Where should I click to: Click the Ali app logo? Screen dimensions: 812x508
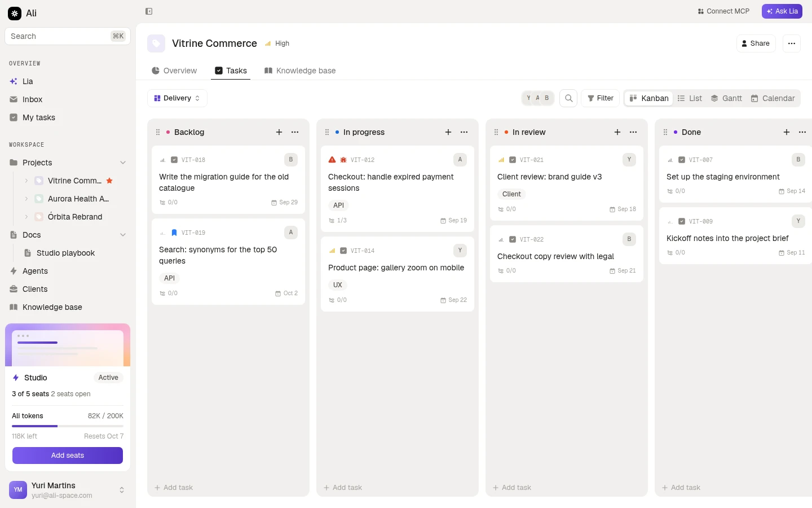pyautogui.click(x=15, y=13)
